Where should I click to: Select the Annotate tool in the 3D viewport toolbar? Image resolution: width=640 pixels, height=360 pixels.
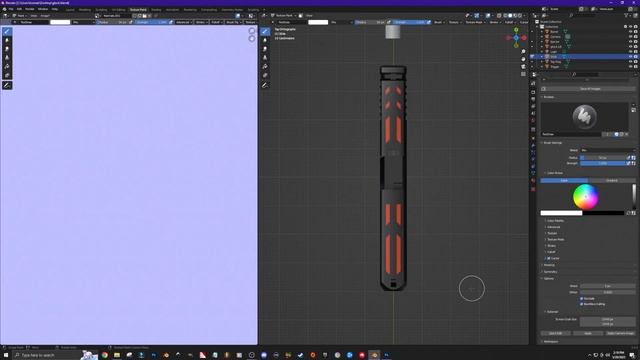pyautogui.click(x=265, y=85)
